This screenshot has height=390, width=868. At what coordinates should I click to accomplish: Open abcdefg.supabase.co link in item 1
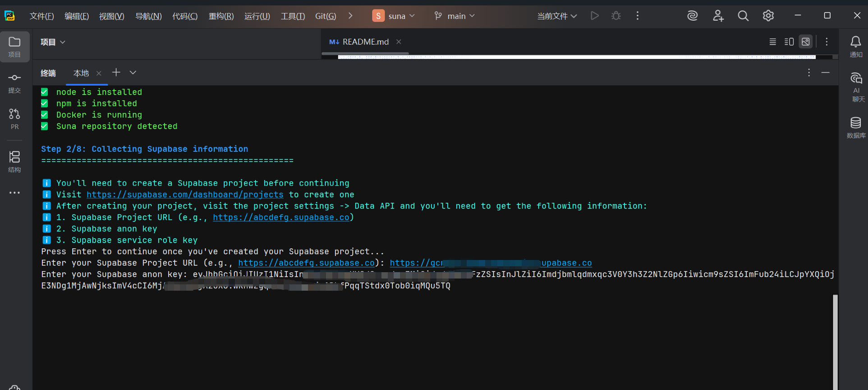(x=281, y=217)
